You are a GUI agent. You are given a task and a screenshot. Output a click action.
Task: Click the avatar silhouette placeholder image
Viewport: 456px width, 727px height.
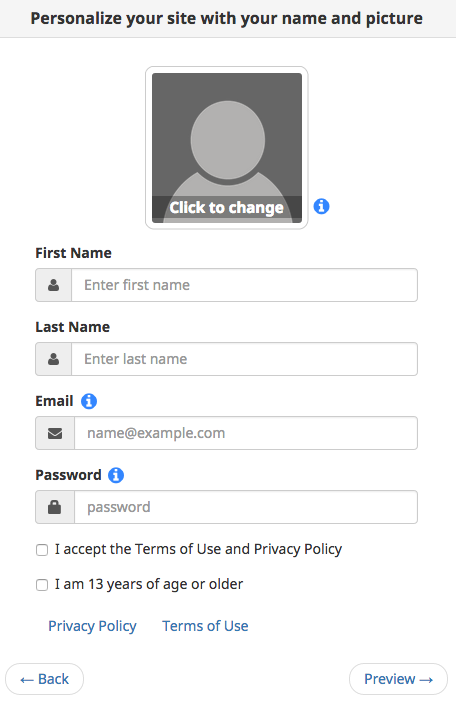[x=227, y=148]
